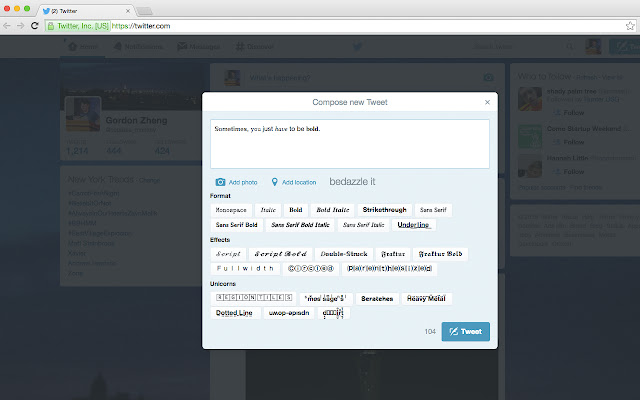Screen dimensions: 640x400
Task: Click the tweets count 1,214
Action: pyautogui.click(x=77, y=151)
